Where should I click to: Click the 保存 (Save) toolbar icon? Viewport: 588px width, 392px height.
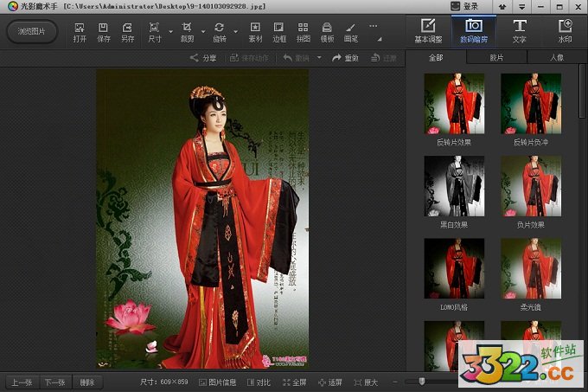[104, 32]
